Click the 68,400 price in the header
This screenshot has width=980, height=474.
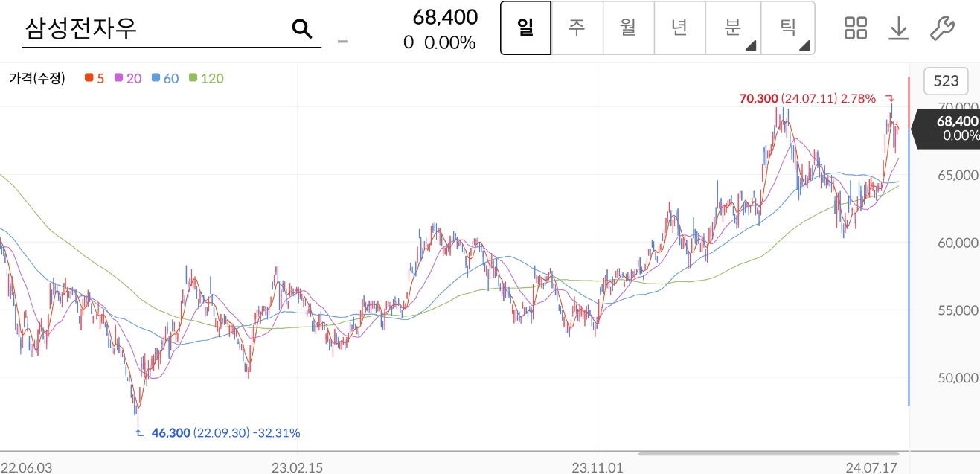445,16
